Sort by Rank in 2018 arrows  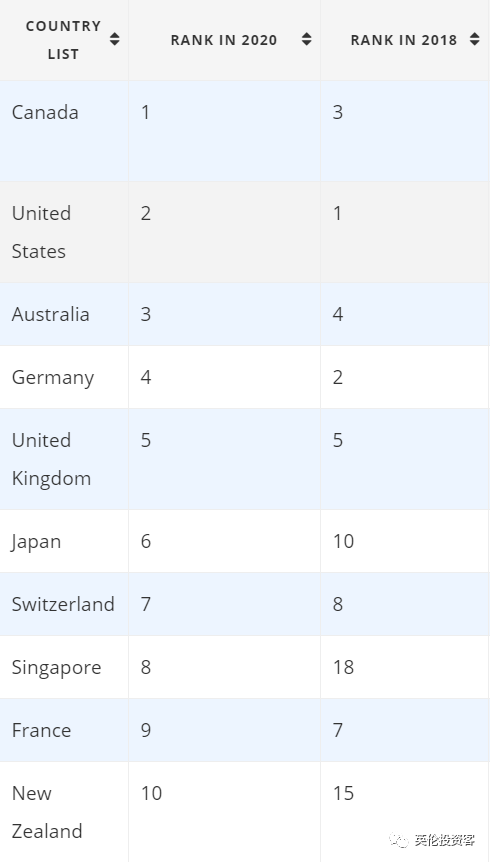(x=475, y=39)
